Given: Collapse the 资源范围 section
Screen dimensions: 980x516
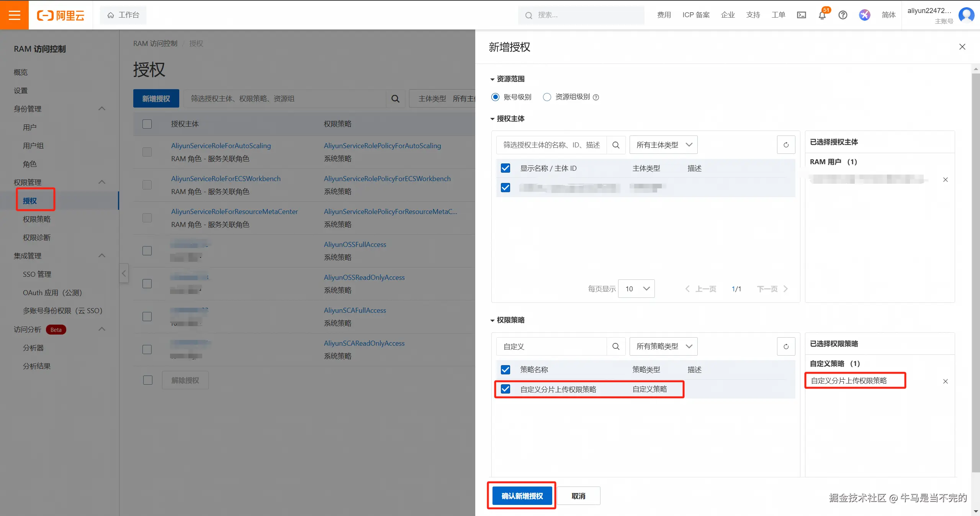Looking at the screenshot, I should coord(507,79).
